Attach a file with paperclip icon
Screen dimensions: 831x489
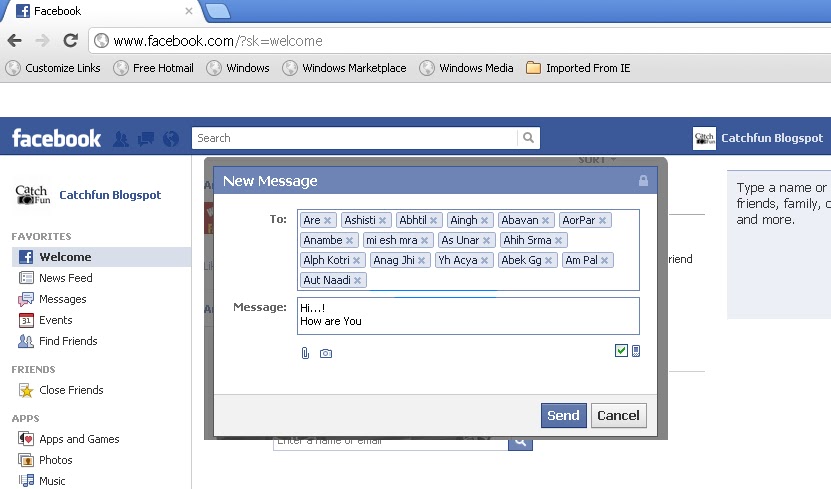[305, 353]
